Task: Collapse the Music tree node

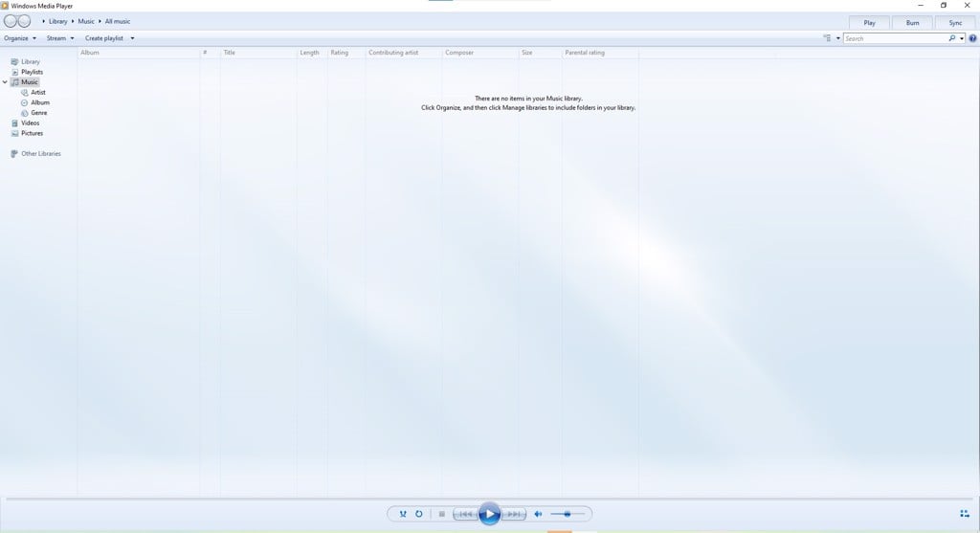Action: click(x=5, y=82)
